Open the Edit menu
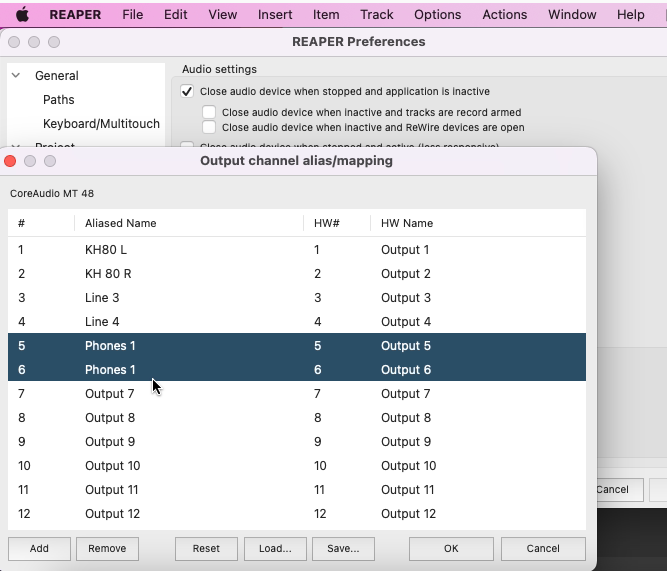This screenshot has height=571, width=667. pyautogui.click(x=176, y=14)
